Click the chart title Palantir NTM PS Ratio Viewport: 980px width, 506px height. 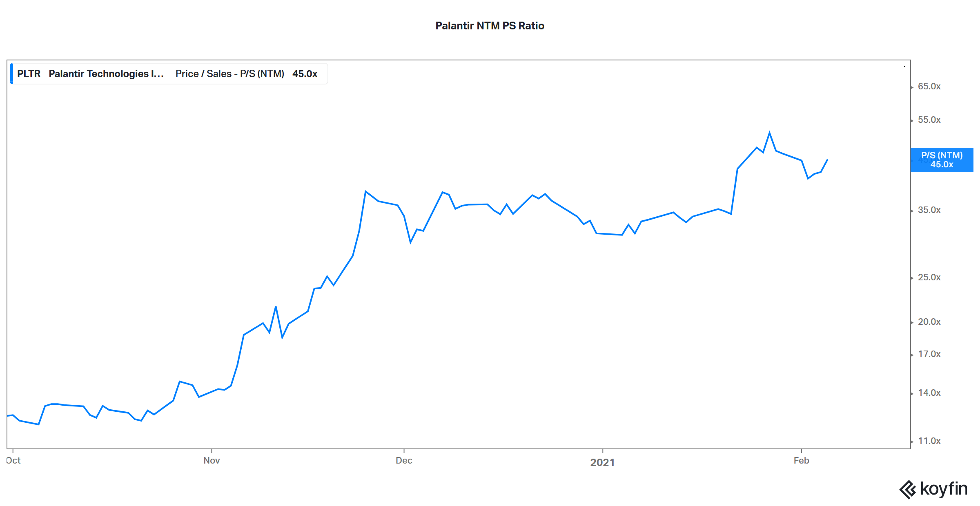point(490,26)
